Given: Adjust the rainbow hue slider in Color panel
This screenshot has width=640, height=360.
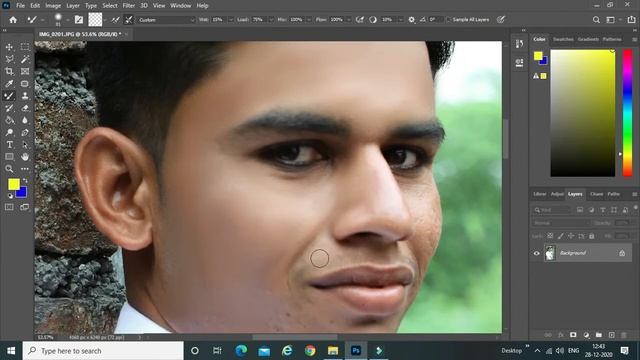Looking at the screenshot, I should click(x=627, y=113).
